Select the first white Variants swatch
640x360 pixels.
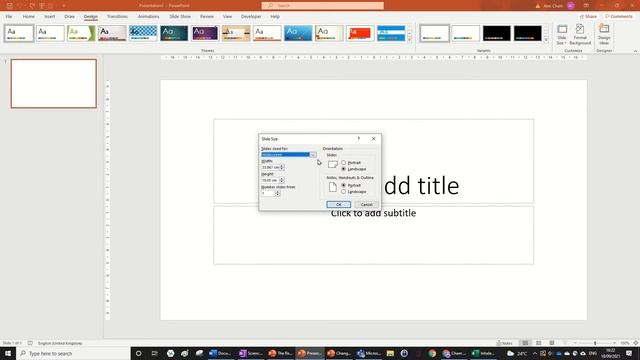point(434,33)
